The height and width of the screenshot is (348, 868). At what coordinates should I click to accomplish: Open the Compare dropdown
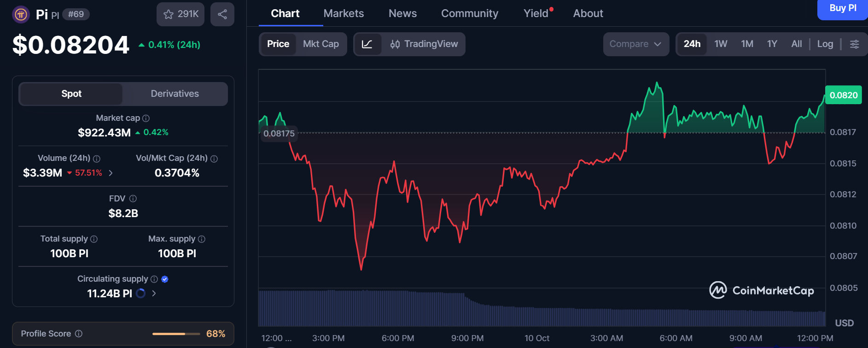636,44
